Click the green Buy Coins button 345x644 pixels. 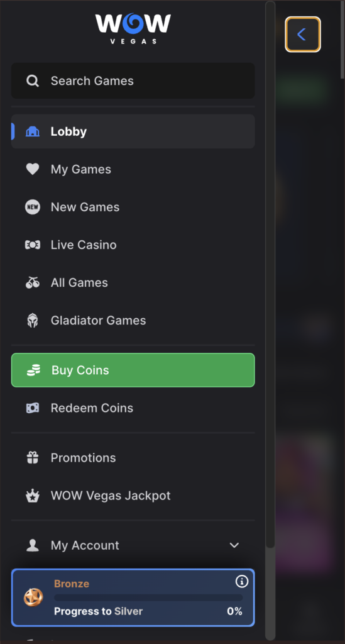point(133,370)
